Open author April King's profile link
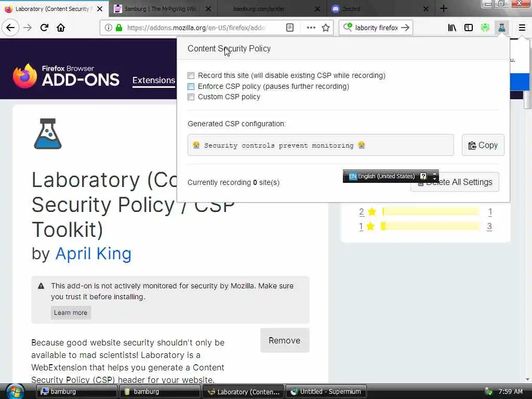532x399 pixels. tap(94, 254)
